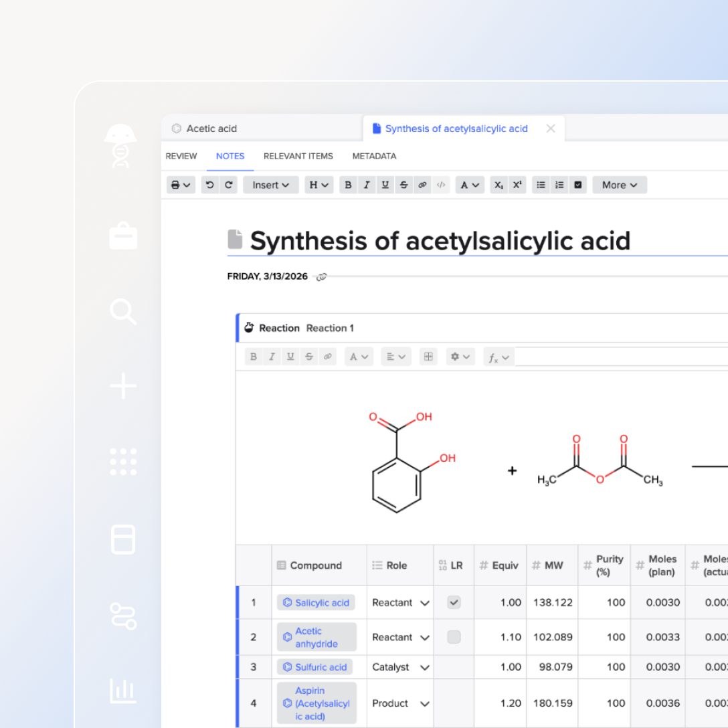Open the Aspirin (Acetylsalicylic acid) compound link
Viewport: 728px width, 728px height.
pyautogui.click(x=317, y=703)
